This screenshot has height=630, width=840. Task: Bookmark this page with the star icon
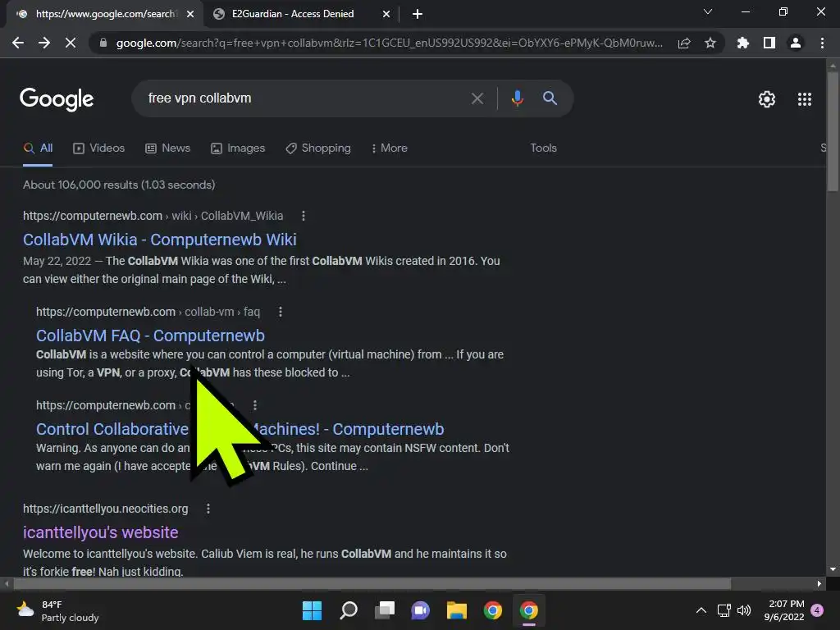click(710, 43)
